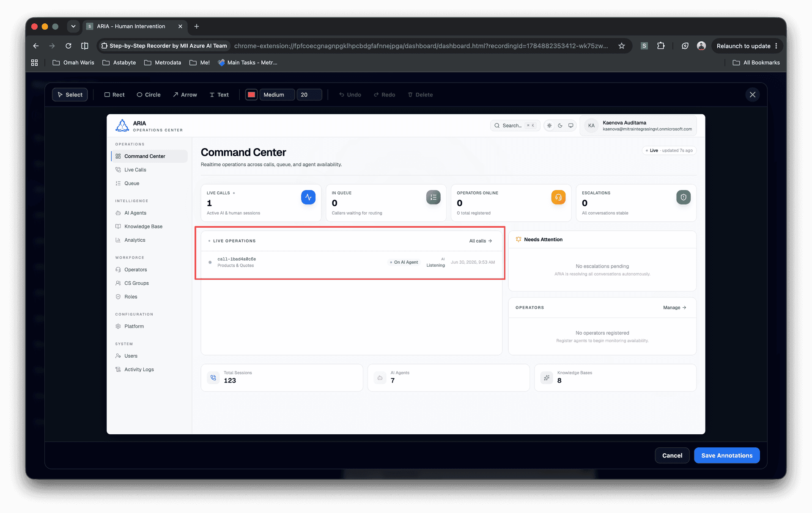The height and width of the screenshot is (513, 812).
Task: Switch to light theme sun icon
Action: click(549, 126)
